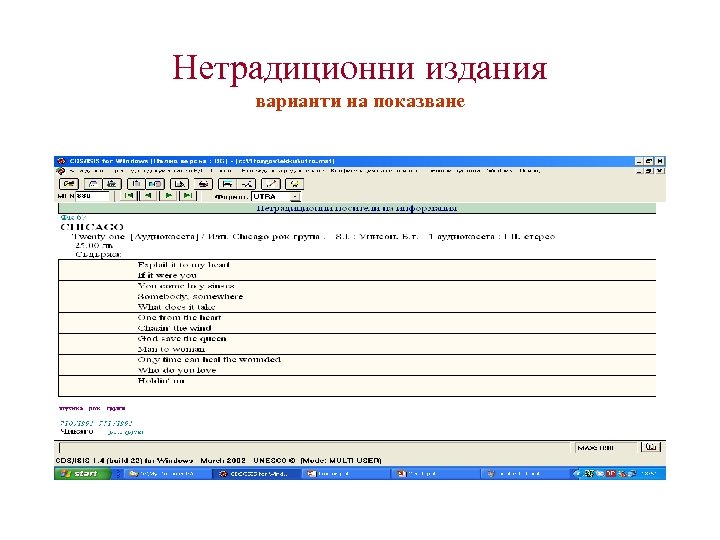This screenshot has width=720, height=540.
Task: Click the sixth toolbar button in the icon row
Action: (179, 184)
